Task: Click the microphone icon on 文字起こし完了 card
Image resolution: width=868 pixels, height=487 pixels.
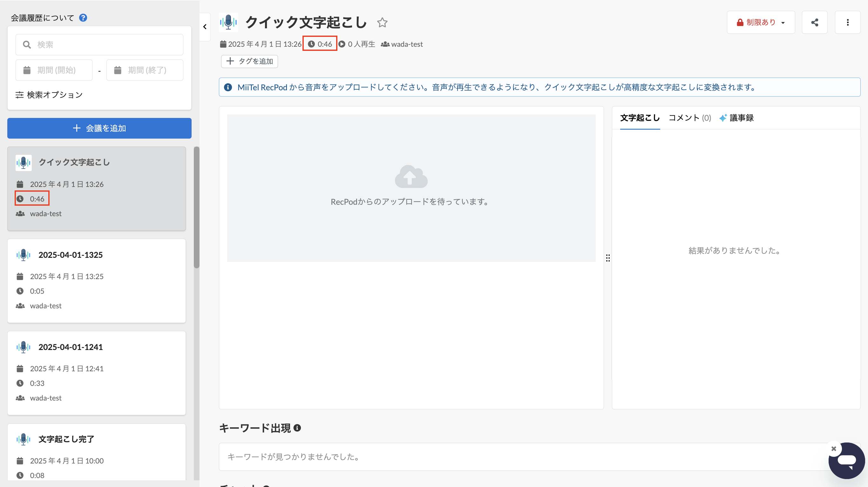Action: pos(24,440)
